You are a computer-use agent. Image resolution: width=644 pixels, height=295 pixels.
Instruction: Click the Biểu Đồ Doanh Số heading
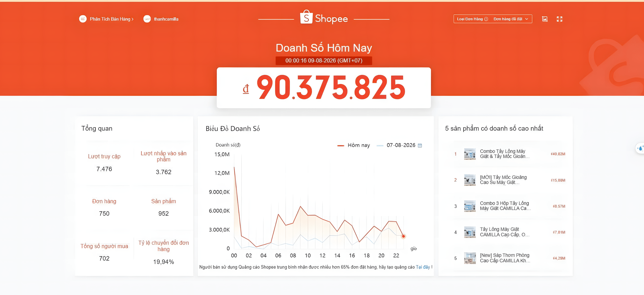(x=233, y=129)
